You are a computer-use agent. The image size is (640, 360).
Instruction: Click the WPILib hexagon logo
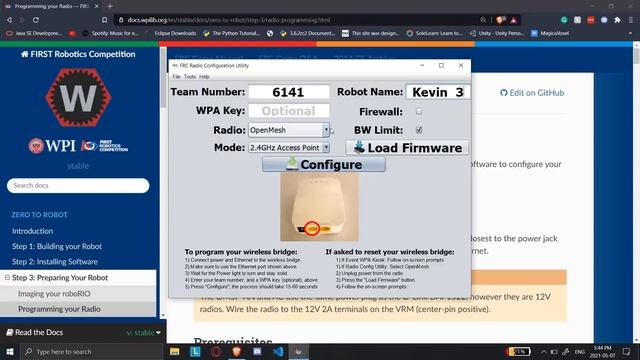coord(78,97)
